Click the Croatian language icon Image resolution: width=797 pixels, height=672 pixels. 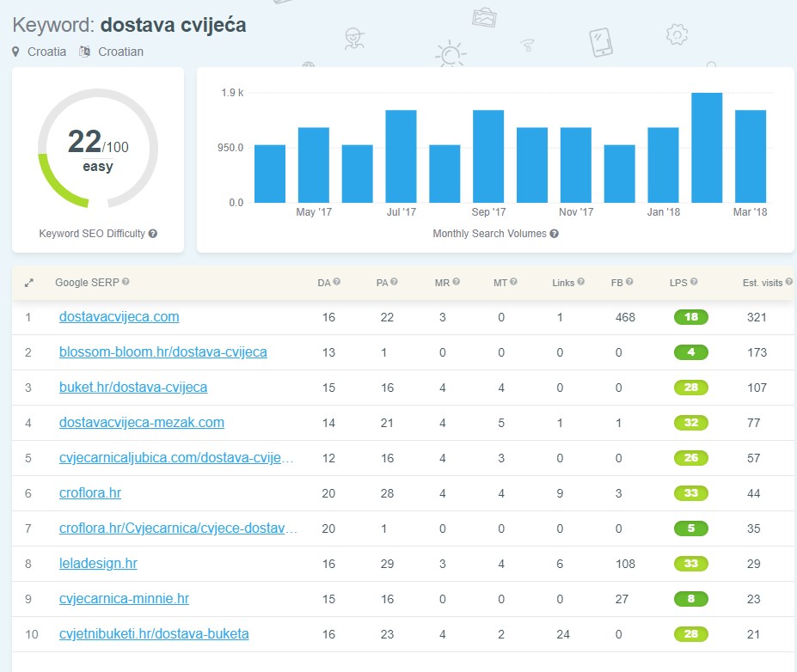pos(84,52)
